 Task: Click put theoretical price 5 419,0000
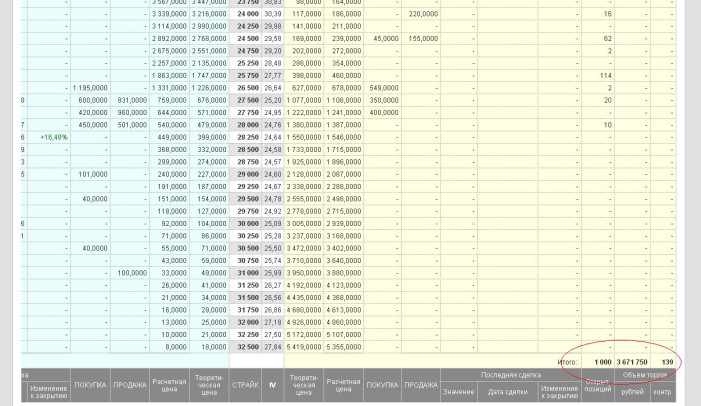click(x=304, y=347)
